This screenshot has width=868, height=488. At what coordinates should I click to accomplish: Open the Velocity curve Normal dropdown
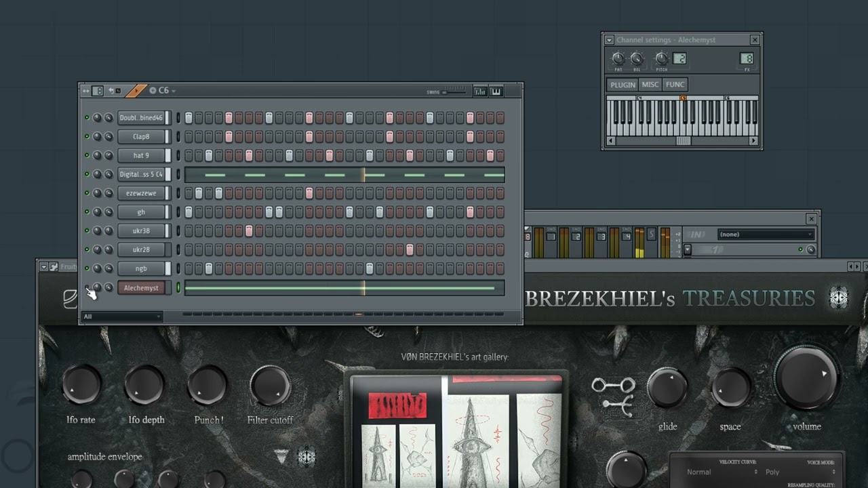(x=722, y=472)
